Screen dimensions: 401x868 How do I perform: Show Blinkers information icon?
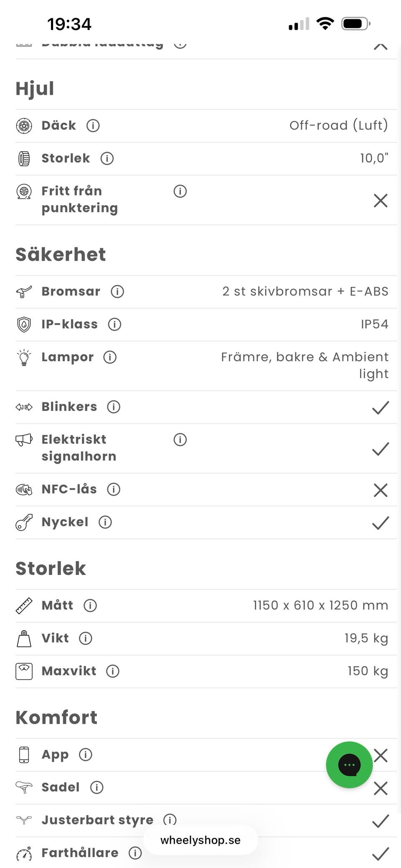pyautogui.click(x=114, y=407)
